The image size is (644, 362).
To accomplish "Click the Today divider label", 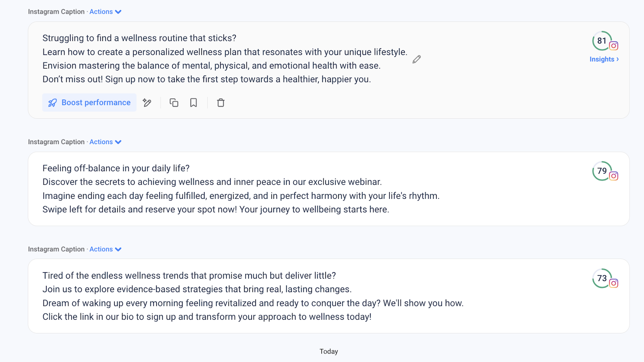I will pos(328,351).
